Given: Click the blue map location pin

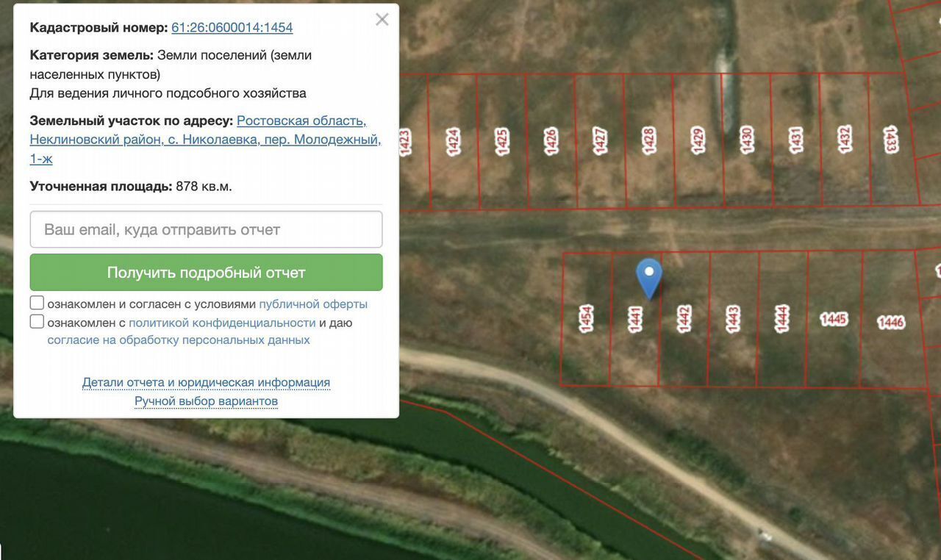Looking at the screenshot, I should pos(648,278).
